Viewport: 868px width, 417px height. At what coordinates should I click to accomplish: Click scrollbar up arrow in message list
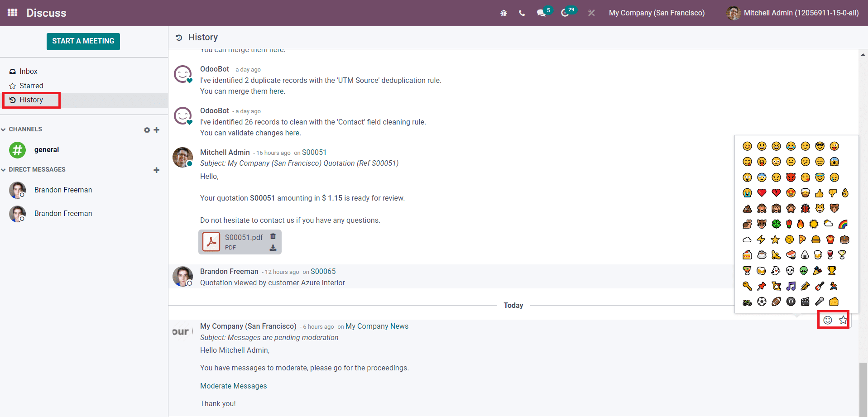[863, 54]
